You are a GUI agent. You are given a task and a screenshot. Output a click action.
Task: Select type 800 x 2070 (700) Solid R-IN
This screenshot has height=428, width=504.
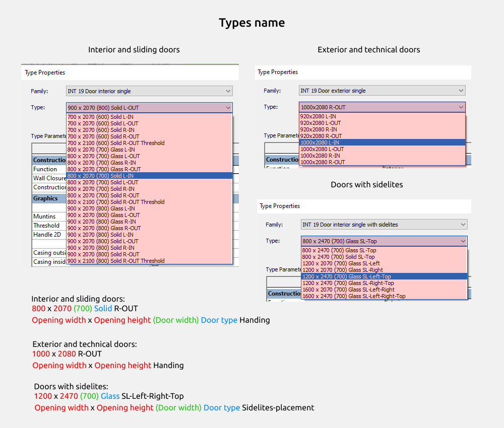[x=149, y=189]
